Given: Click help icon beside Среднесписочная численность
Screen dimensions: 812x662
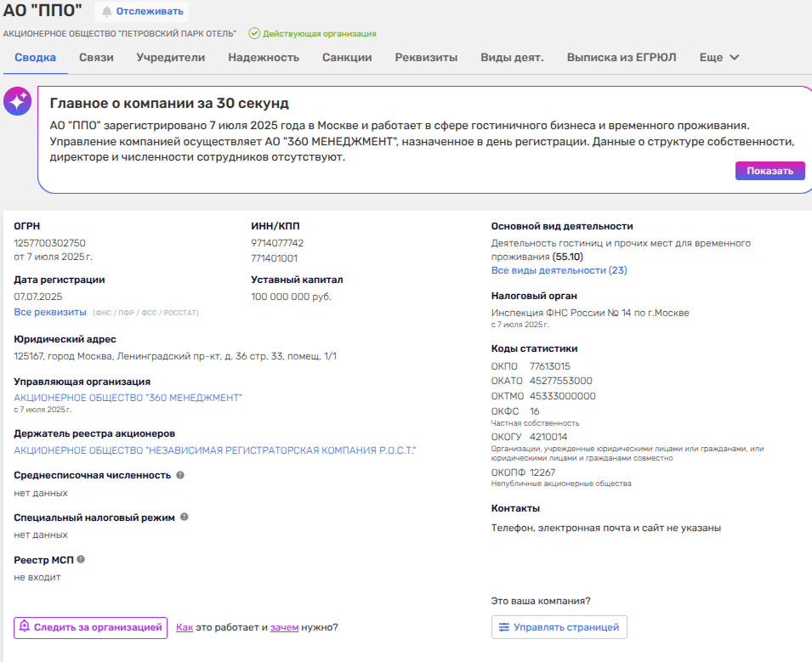Looking at the screenshot, I should click(x=180, y=475).
